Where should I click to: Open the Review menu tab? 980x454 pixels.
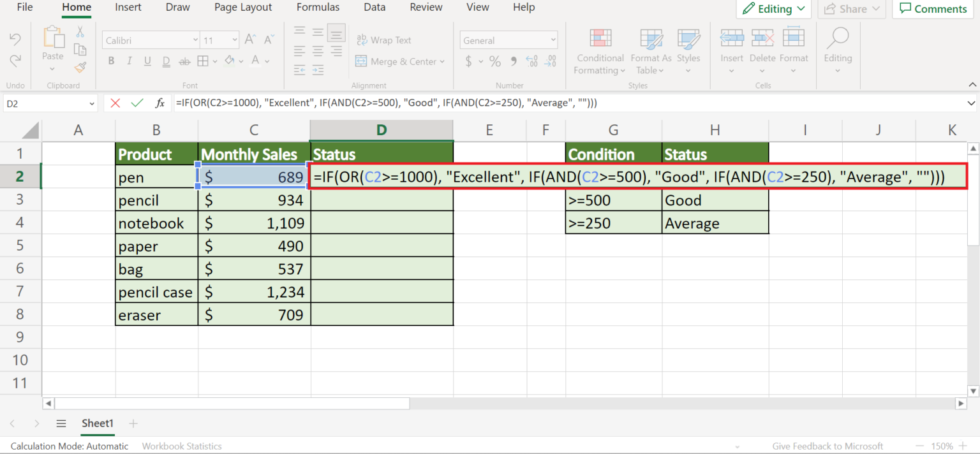pyautogui.click(x=426, y=8)
